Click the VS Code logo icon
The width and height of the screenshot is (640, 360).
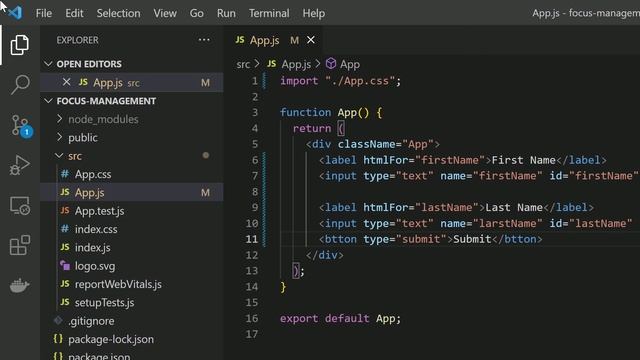tap(15, 13)
